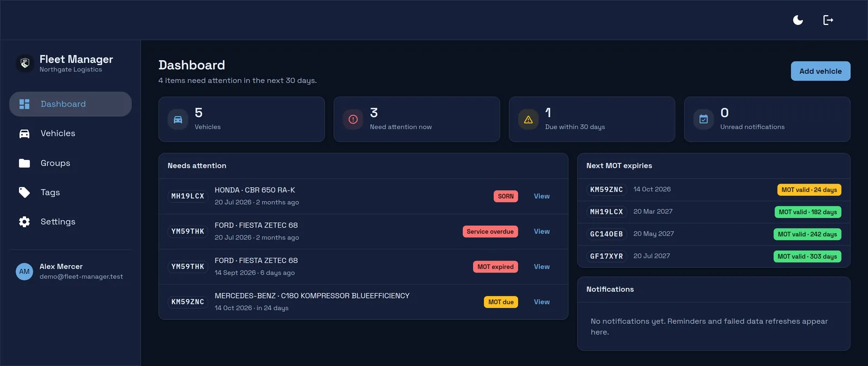This screenshot has width=868, height=366.
Task: Click the MOT valid 182 days badge
Action: pos(808,212)
